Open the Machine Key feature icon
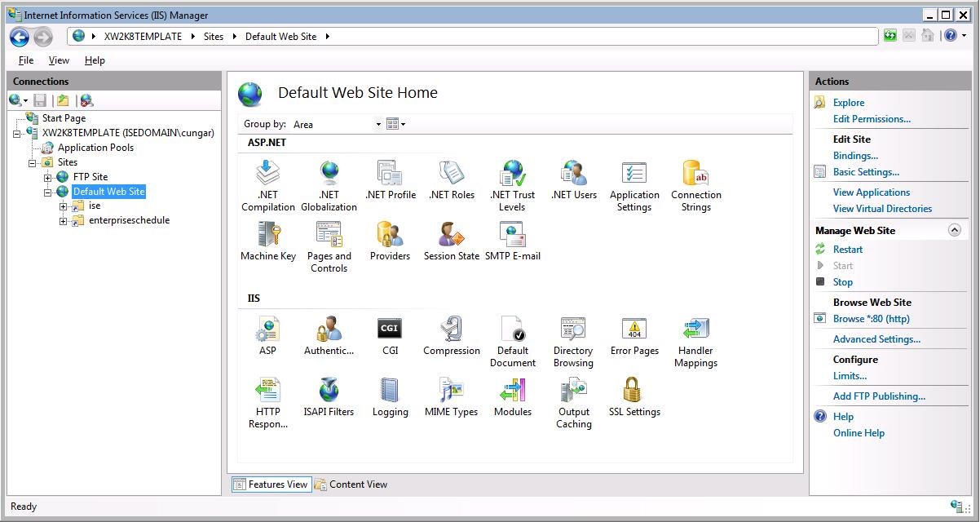 pyautogui.click(x=267, y=236)
